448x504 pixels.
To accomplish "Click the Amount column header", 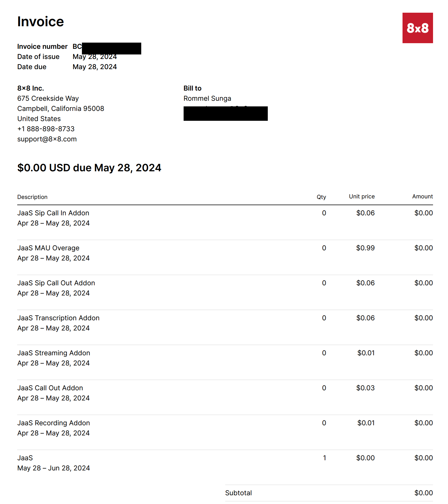I will (422, 196).
